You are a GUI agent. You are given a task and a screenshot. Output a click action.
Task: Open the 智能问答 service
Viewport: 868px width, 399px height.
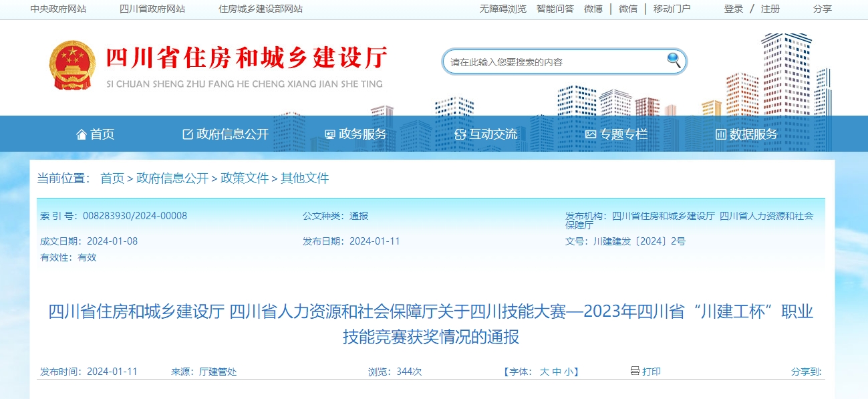pos(554,9)
